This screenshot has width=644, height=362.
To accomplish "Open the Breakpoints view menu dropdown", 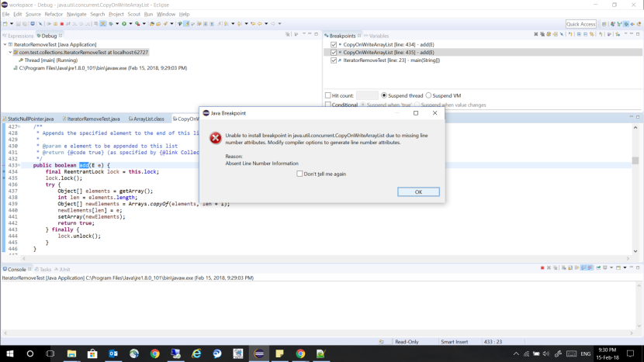I will click(626, 33).
